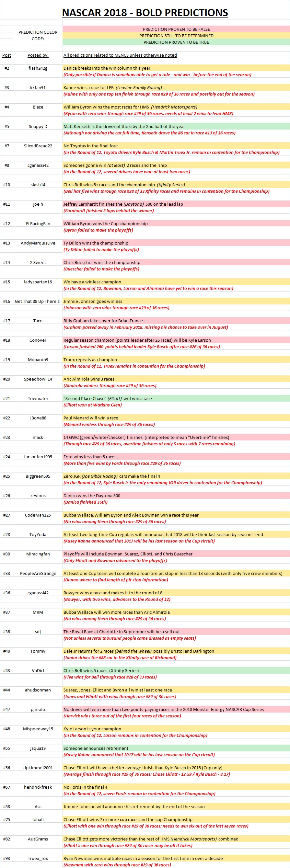
Task: Click post number #10 cell
Action: coord(7,185)
